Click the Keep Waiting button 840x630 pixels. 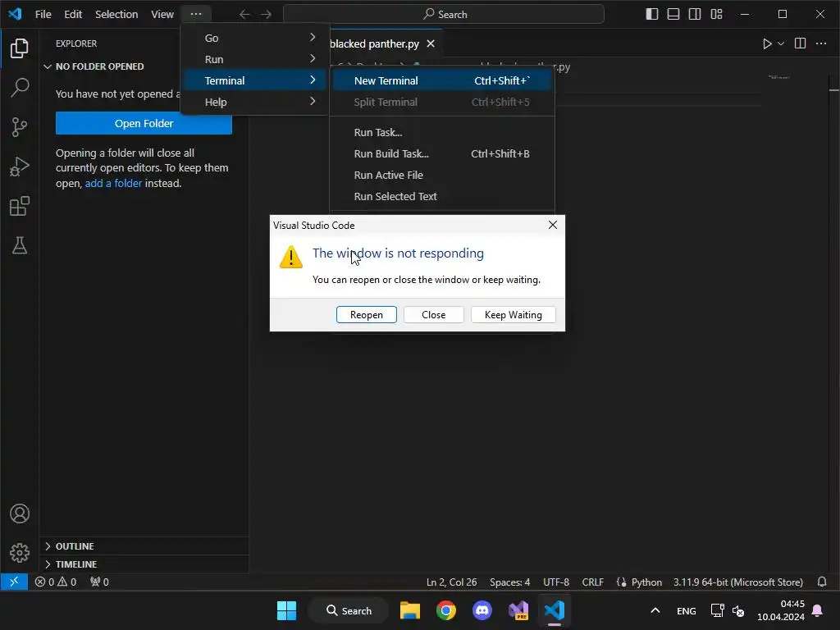click(514, 315)
